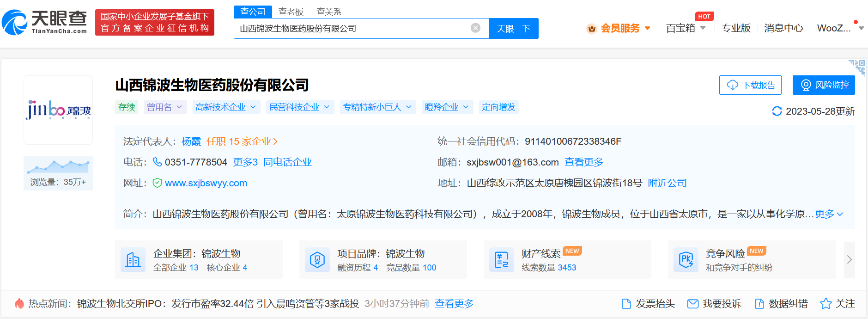868x319 pixels.
Task: Switch to the 查关系 tab
Action: pyautogui.click(x=329, y=12)
